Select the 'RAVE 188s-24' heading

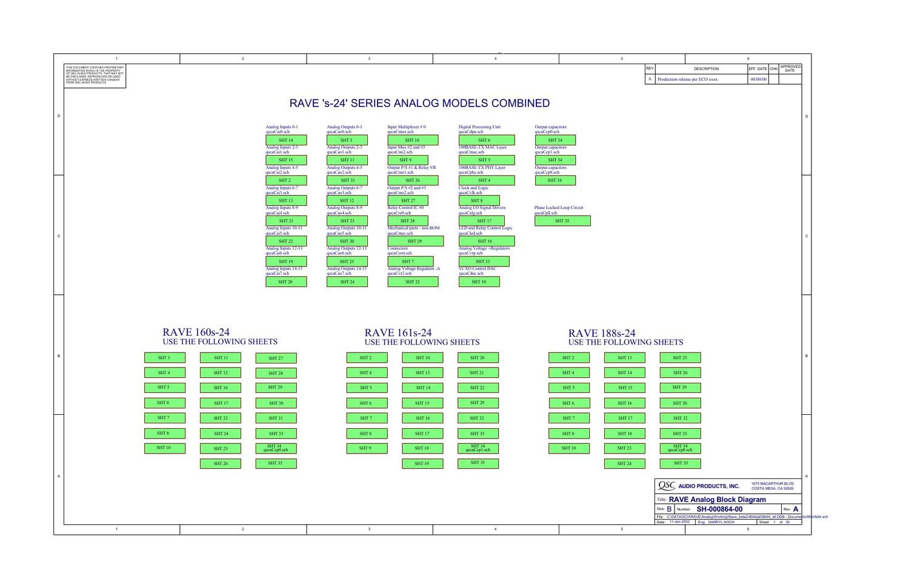602,333
